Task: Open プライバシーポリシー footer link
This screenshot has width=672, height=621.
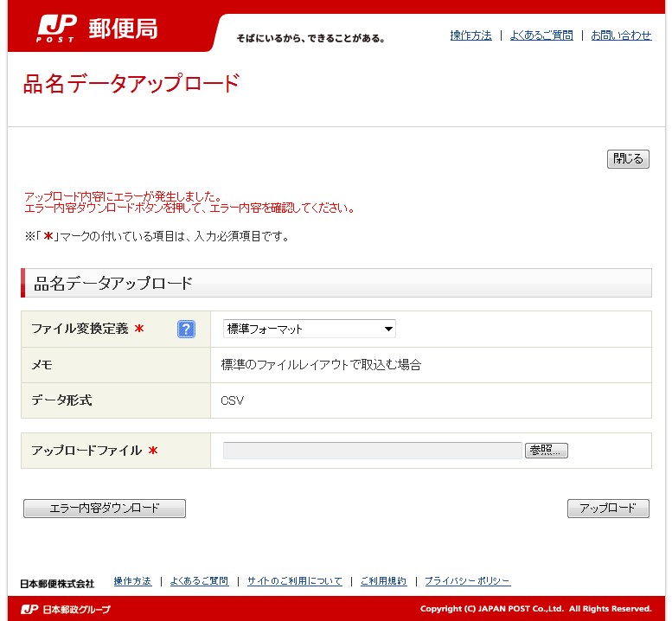Action: (467, 581)
